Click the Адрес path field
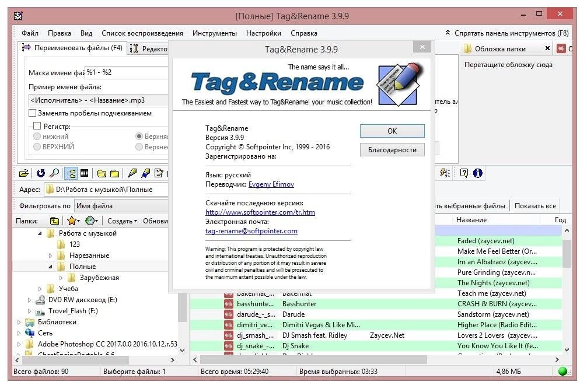Screen dimensions: 587x392 pyautogui.click(x=106, y=190)
